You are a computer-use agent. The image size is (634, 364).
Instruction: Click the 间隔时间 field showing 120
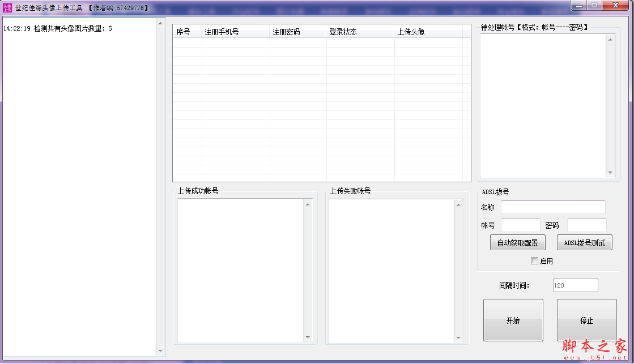tap(575, 285)
